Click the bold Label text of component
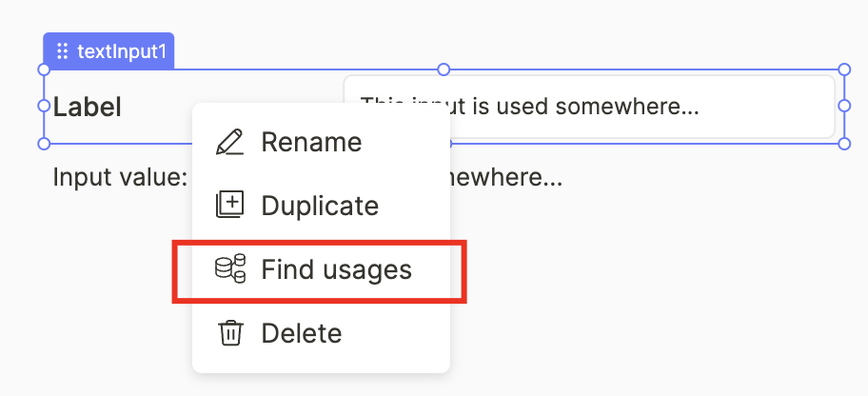868x396 pixels. coord(88,108)
